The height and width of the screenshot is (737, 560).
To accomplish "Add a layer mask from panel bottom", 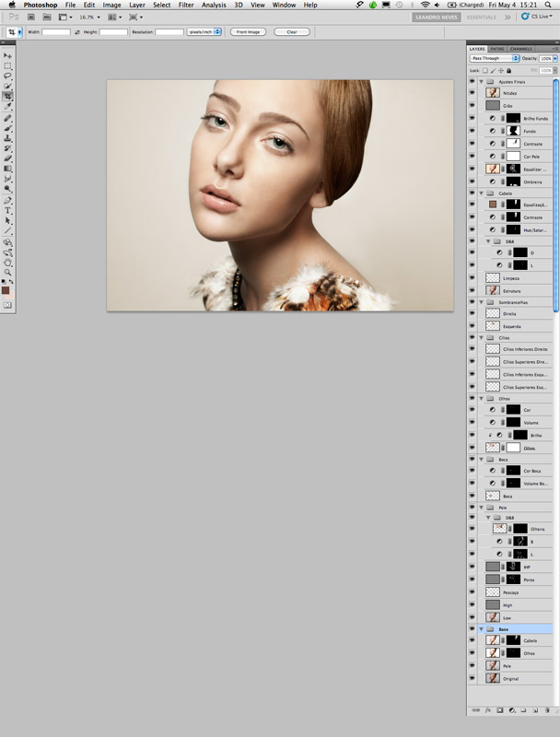I will click(x=500, y=710).
